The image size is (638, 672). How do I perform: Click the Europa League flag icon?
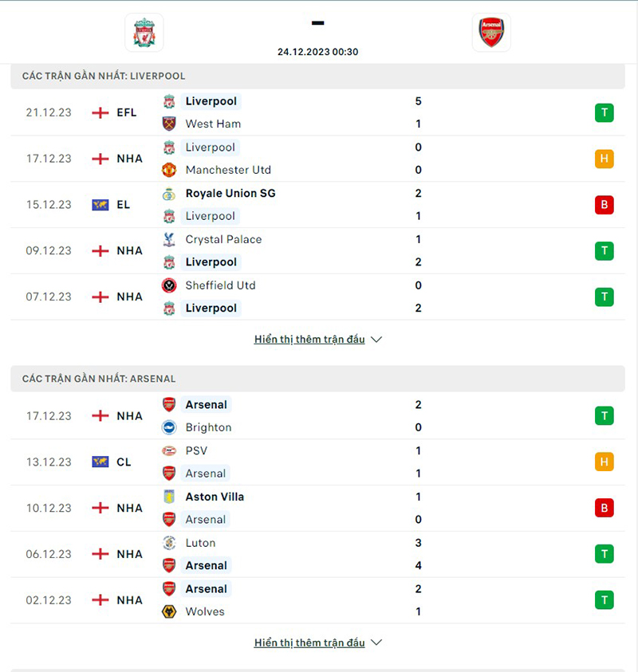click(x=100, y=204)
